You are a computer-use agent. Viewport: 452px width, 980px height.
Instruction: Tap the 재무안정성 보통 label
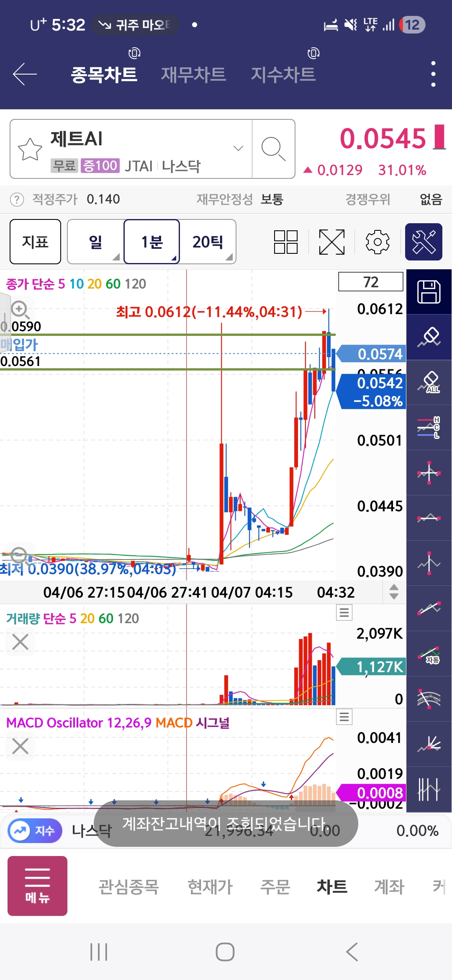[x=240, y=199]
